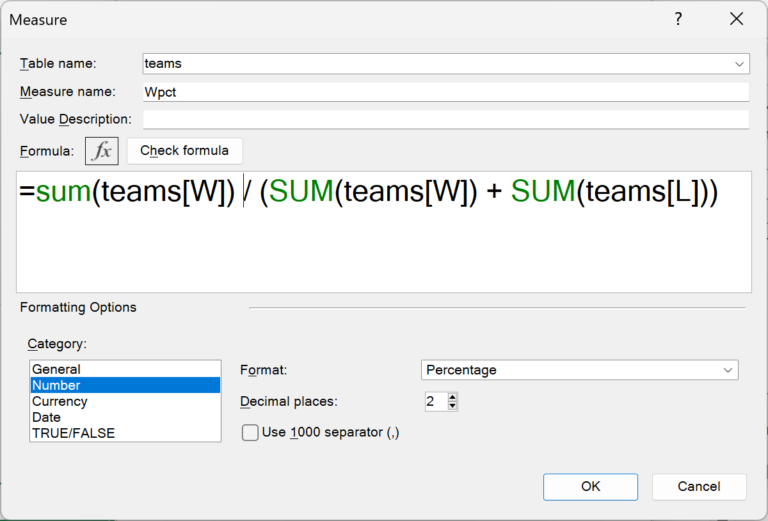This screenshot has width=768, height=521.
Task: Focus the Value Description field
Action: 446,120
